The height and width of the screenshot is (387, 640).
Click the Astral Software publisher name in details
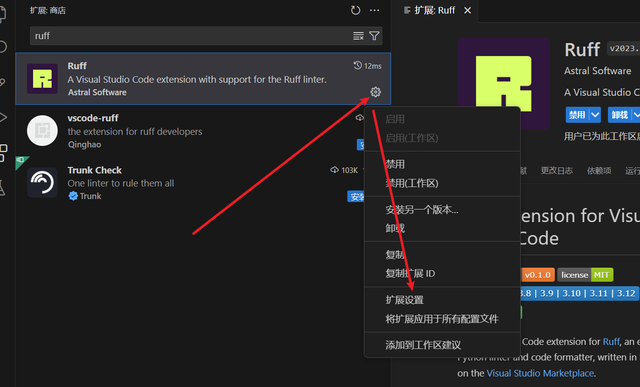click(x=597, y=71)
